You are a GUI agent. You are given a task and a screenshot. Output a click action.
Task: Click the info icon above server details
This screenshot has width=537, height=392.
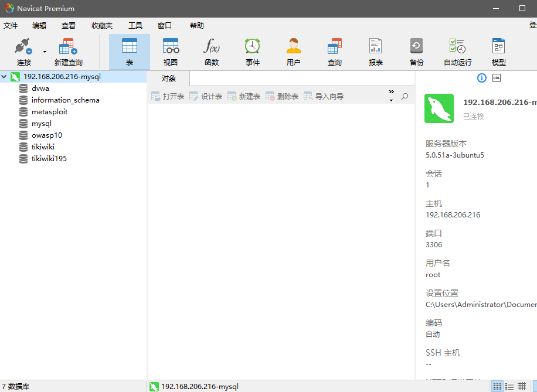click(x=481, y=77)
